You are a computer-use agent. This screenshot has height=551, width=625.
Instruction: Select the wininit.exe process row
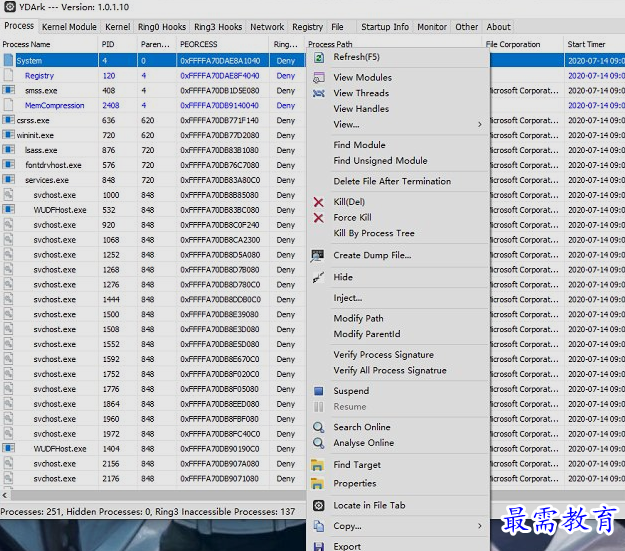point(153,135)
